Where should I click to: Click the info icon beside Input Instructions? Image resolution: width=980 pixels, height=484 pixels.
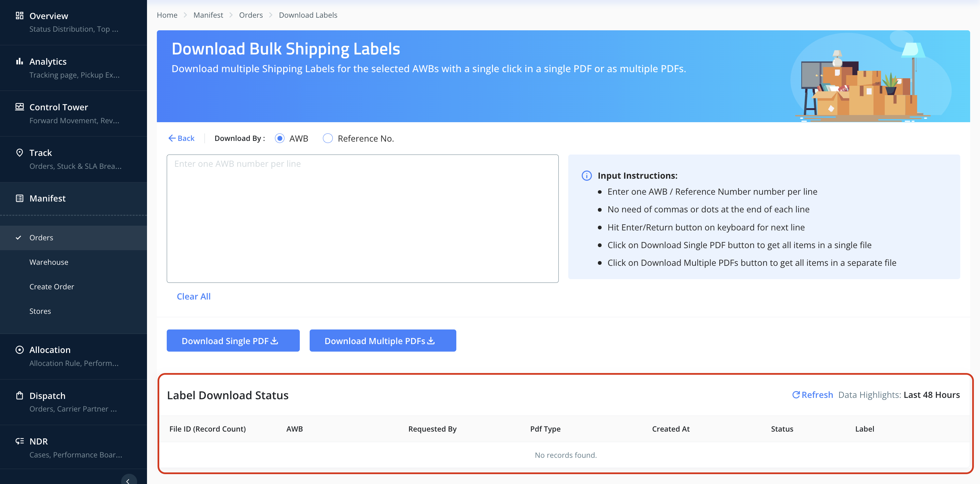pos(586,175)
